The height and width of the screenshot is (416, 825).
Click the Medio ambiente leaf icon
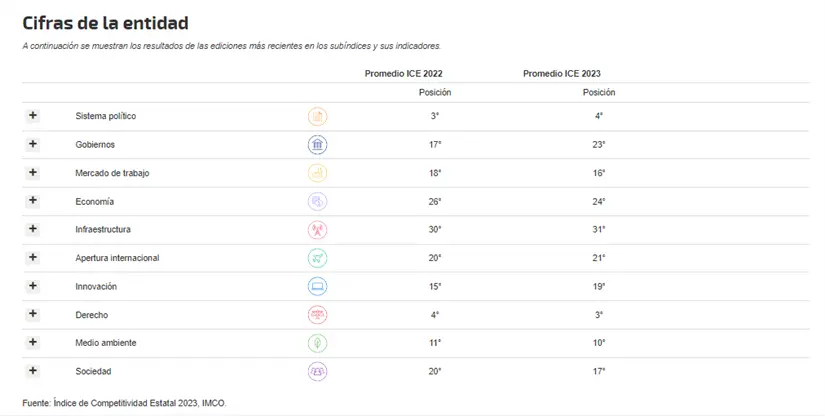point(317,343)
